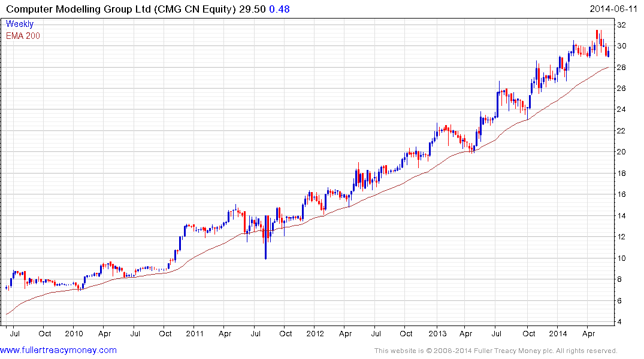Click the 28 price axis label
644x359 pixels.
point(621,67)
